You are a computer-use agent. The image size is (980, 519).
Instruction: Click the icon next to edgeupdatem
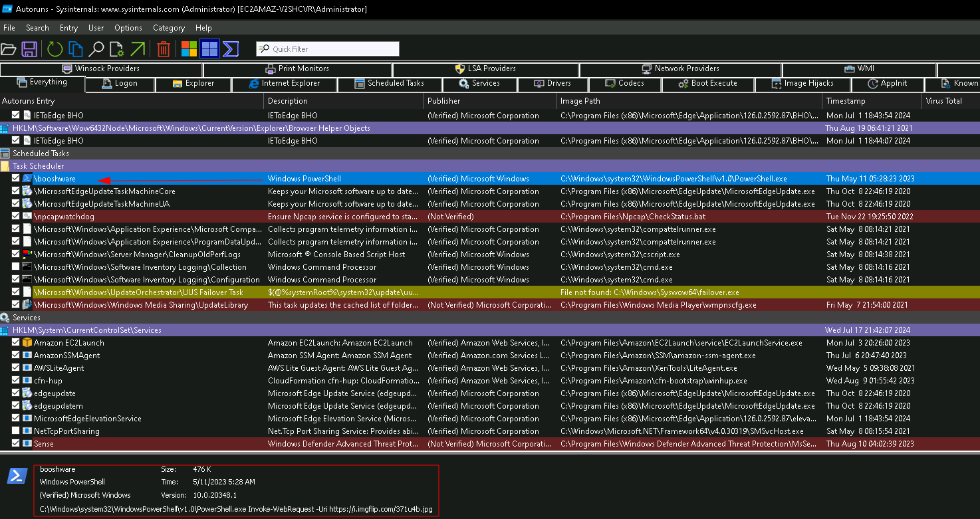pyautogui.click(x=27, y=406)
